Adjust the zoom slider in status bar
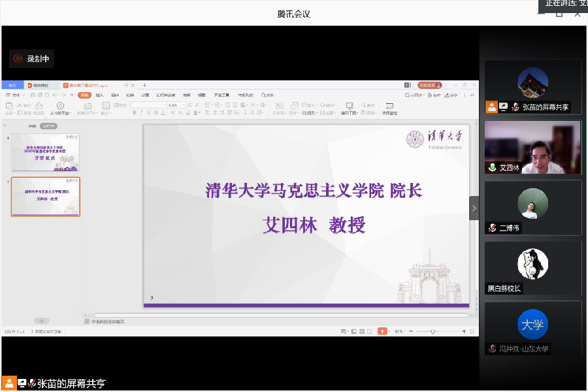 pos(433,332)
